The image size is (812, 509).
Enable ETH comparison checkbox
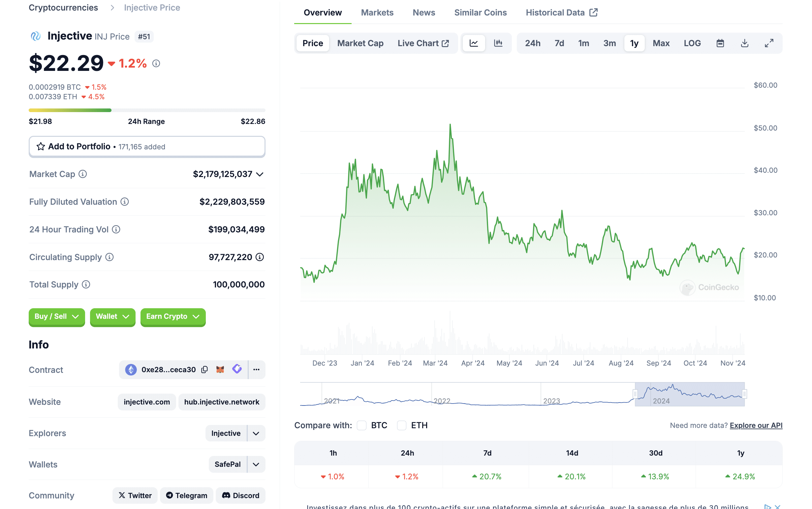[x=402, y=425]
